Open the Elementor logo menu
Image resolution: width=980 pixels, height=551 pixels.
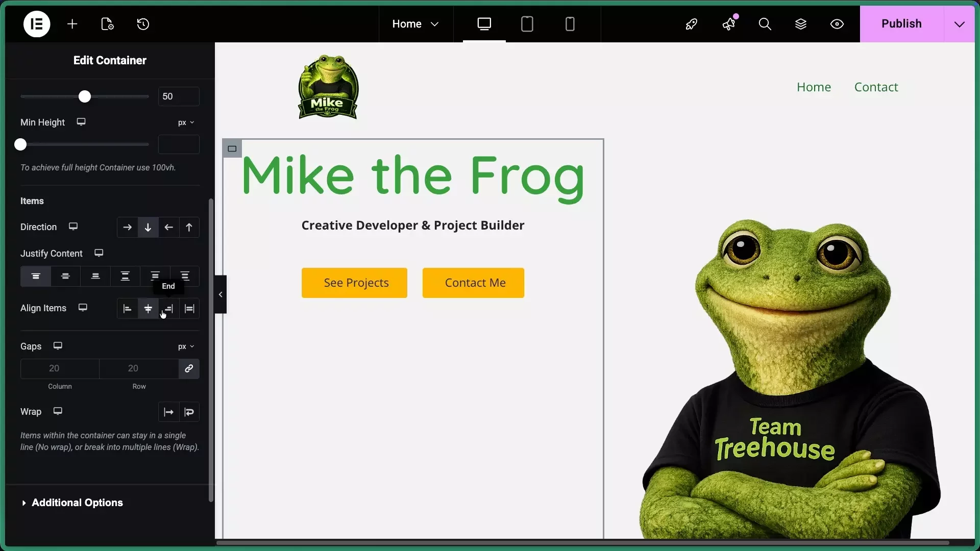[36, 24]
